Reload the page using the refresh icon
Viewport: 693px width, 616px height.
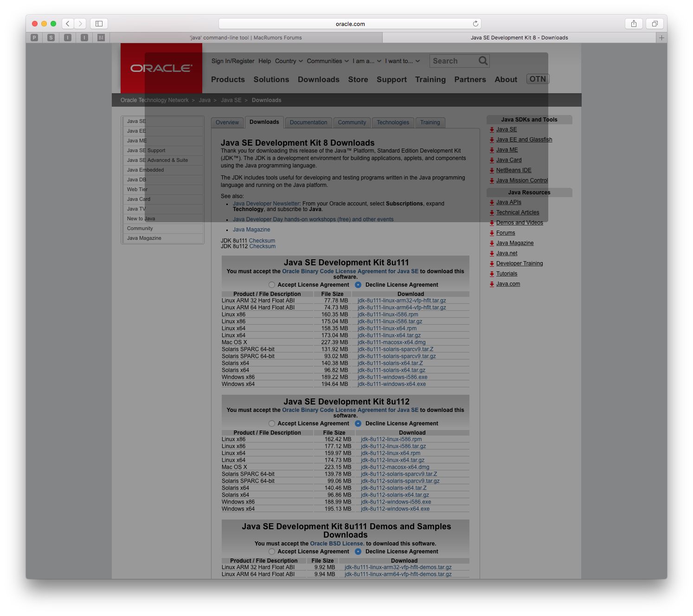pyautogui.click(x=475, y=24)
